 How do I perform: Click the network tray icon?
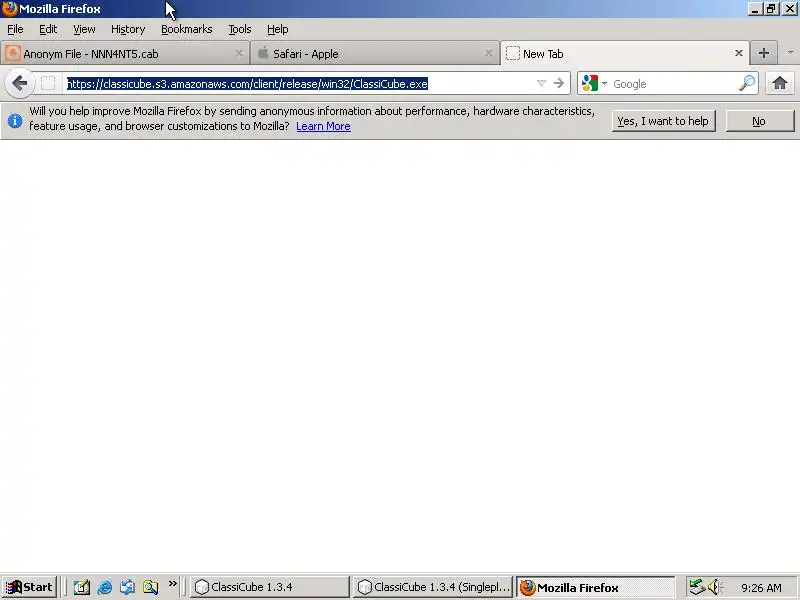pyautogui.click(x=697, y=587)
